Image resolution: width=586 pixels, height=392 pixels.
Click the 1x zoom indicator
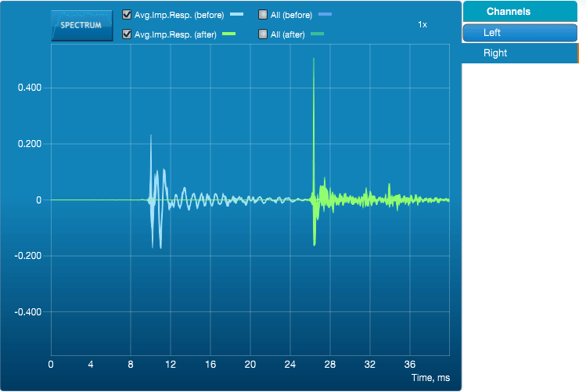pos(422,25)
